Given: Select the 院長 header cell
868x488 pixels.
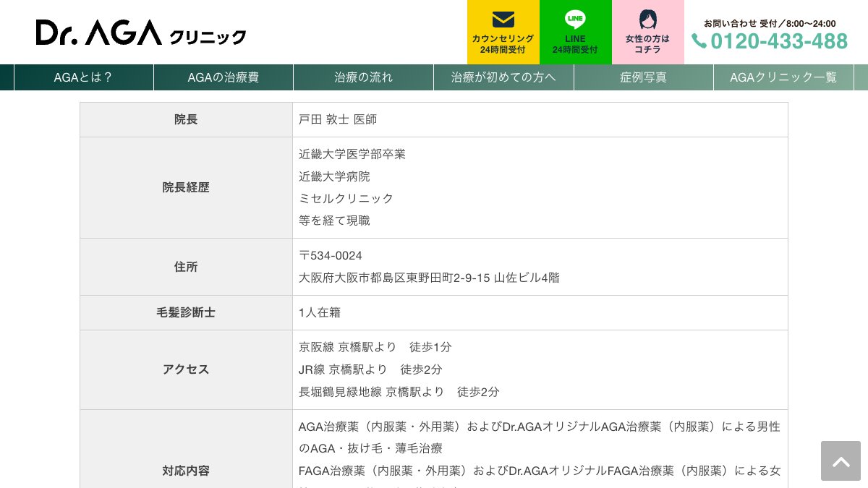Looking at the screenshot, I should (x=186, y=119).
